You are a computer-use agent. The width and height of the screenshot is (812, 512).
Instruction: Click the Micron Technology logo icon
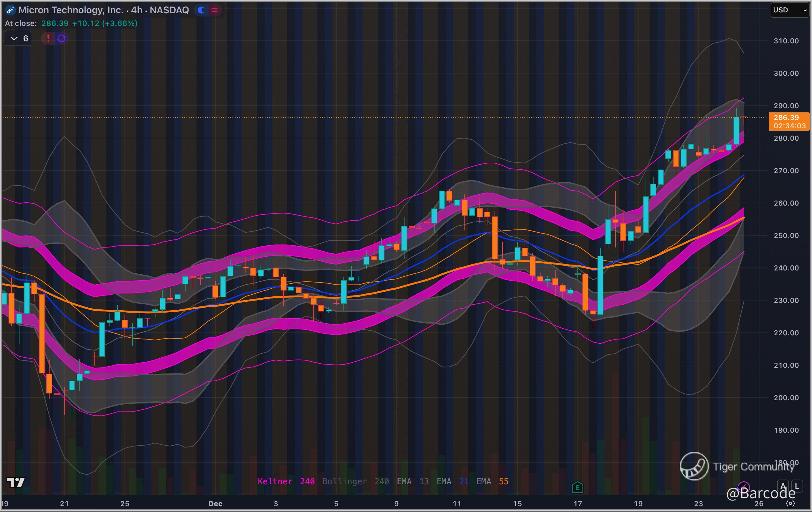click(10, 10)
